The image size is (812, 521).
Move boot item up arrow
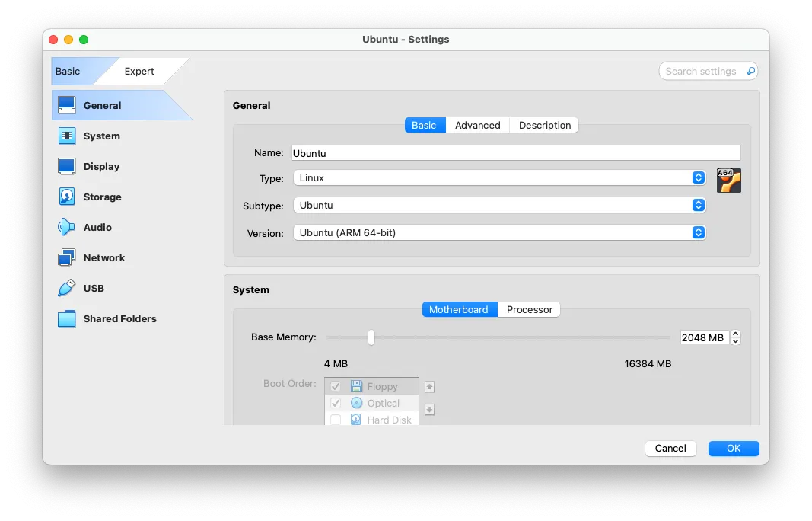(429, 387)
